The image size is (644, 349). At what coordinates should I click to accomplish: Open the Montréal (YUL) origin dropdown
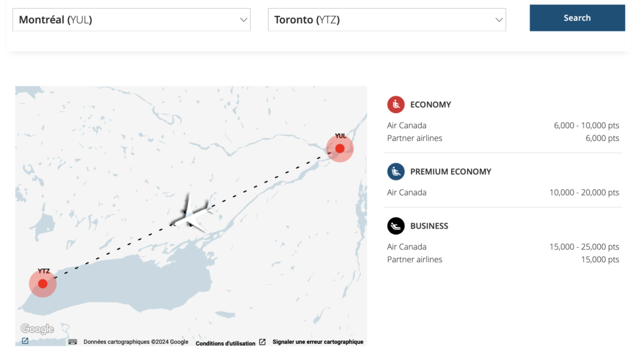[x=131, y=19]
